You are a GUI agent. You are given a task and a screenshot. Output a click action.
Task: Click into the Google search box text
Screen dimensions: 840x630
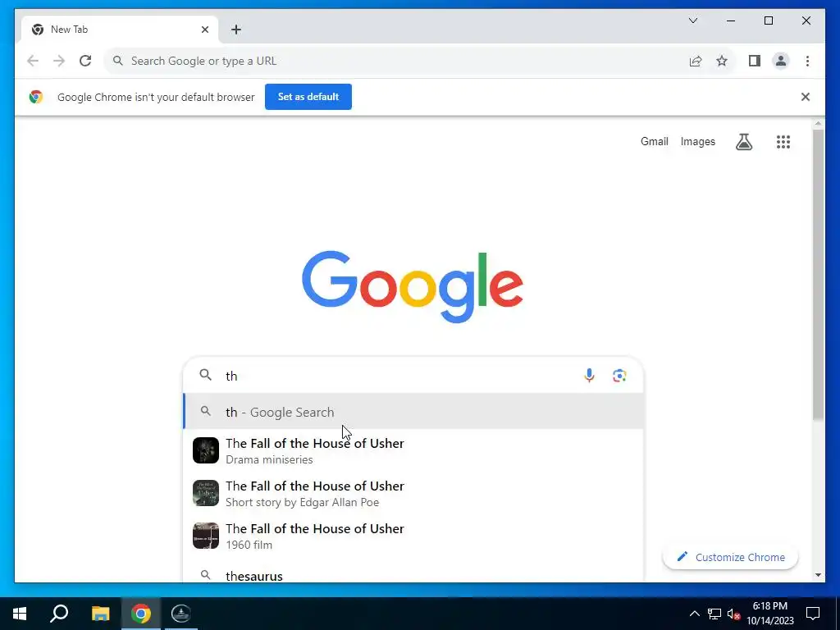[396, 376]
